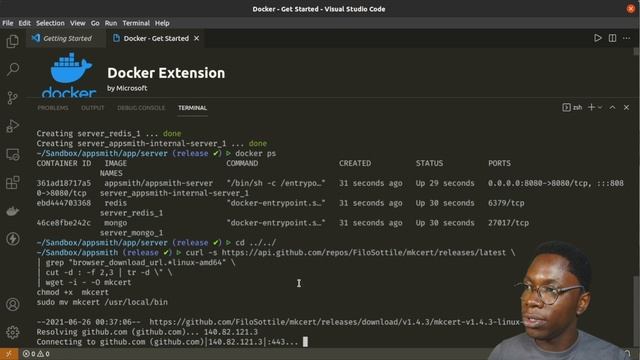Open the Run and Debug view
The width and height of the screenshot is (640, 360).
(13, 126)
